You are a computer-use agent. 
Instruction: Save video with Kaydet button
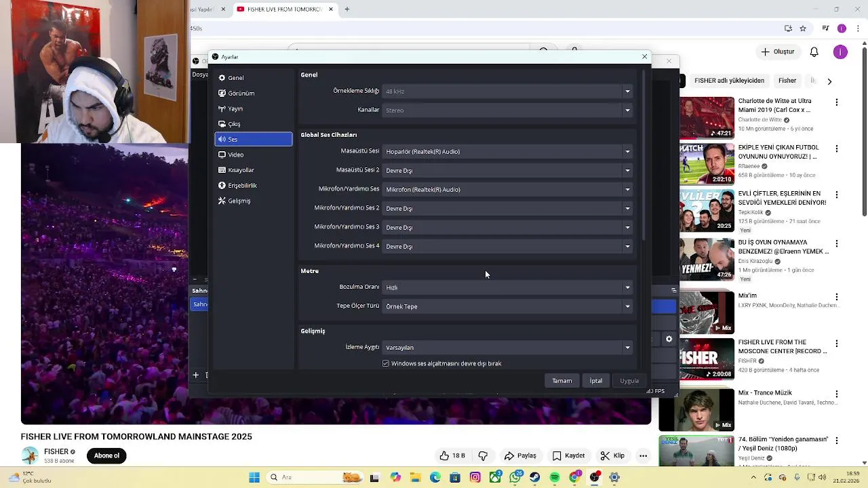pos(568,455)
